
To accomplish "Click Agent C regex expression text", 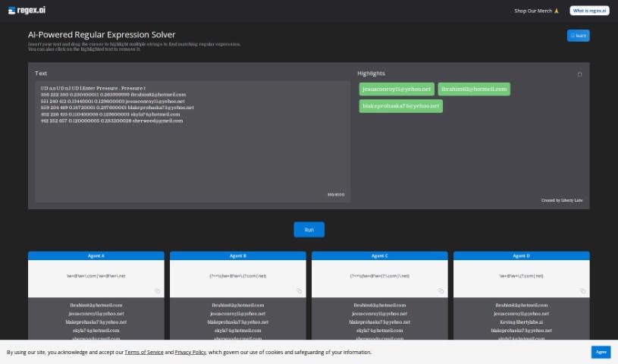I will coord(380,276).
